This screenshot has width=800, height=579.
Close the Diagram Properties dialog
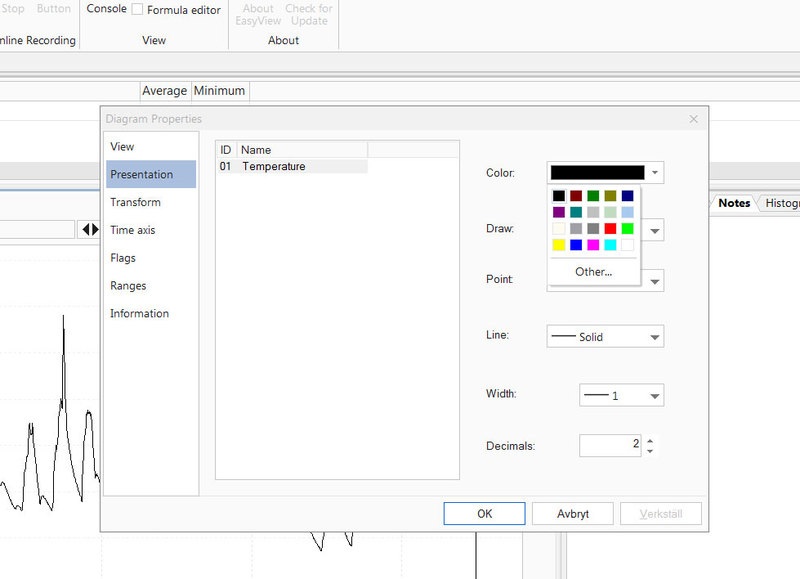[693, 119]
